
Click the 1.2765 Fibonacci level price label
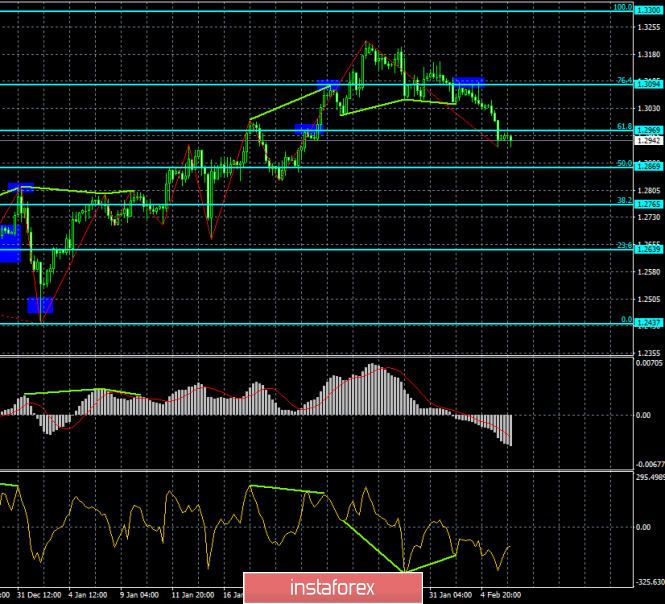648,204
